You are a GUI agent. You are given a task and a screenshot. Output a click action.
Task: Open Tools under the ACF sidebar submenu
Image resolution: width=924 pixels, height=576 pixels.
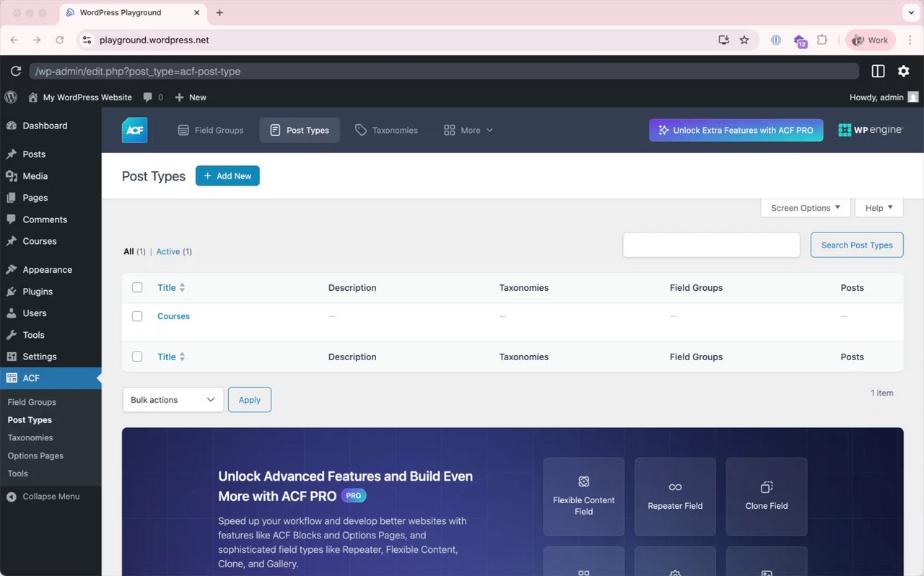[18, 474]
